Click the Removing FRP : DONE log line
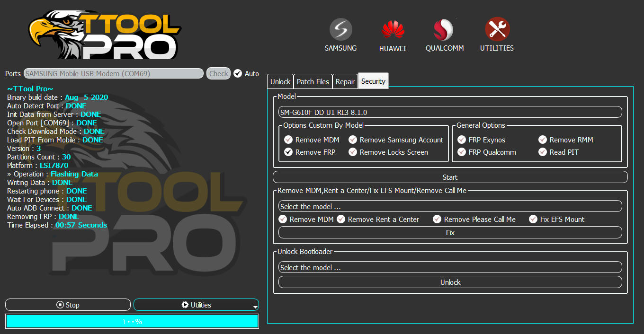Image resolution: width=644 pixels, height=334 pixels. [43, 216]
